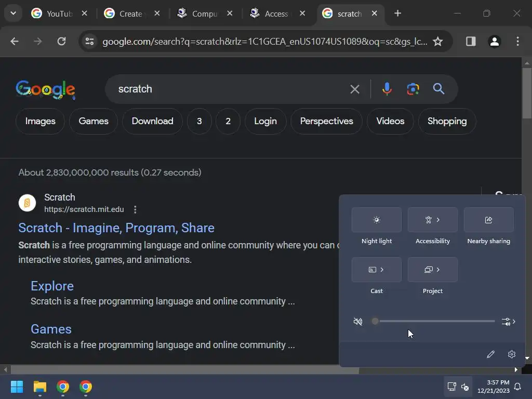Viewport: 532px width, 399px height.
Task: Go back to previous page
Action: [14, 42]
